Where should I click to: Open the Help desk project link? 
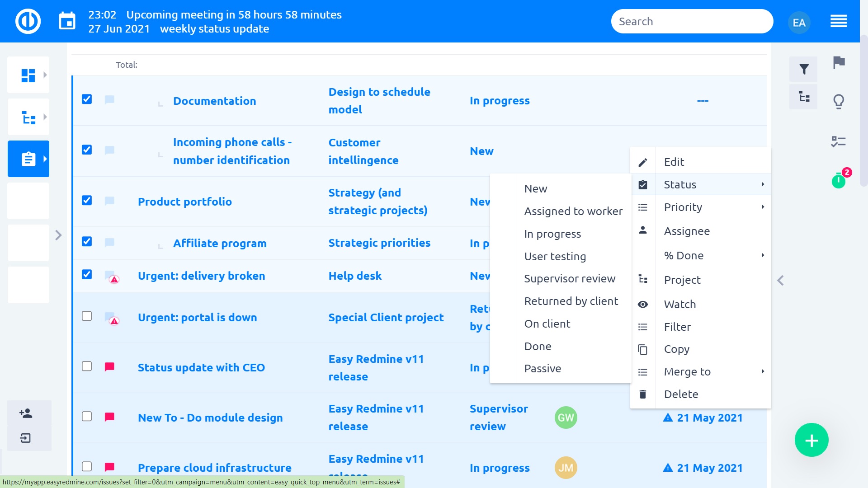pyautogui.click(x=355, y=276)
